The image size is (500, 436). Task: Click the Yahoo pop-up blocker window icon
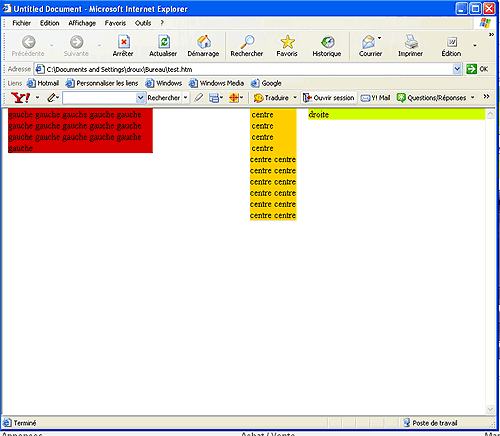[x=214, y=98]
